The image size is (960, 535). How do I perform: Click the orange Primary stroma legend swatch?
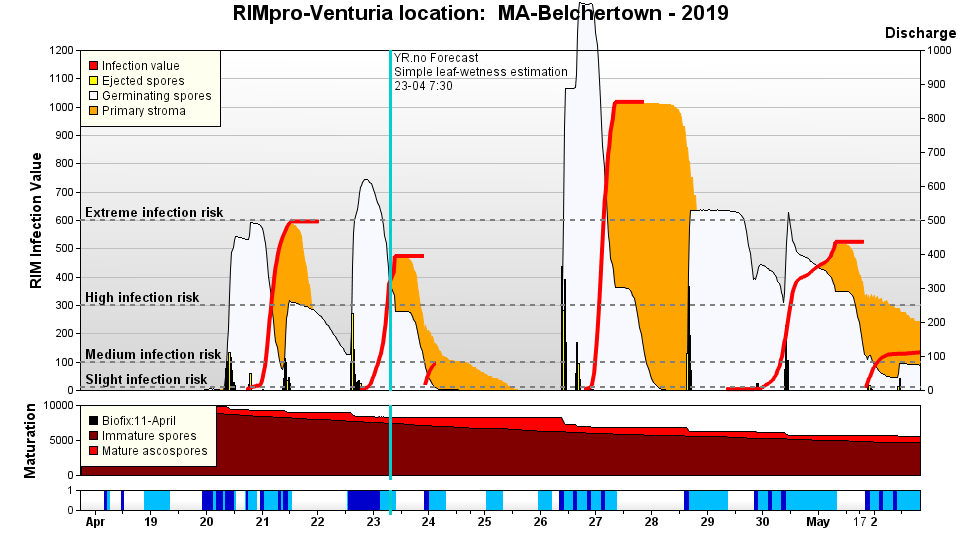point(94,111)
